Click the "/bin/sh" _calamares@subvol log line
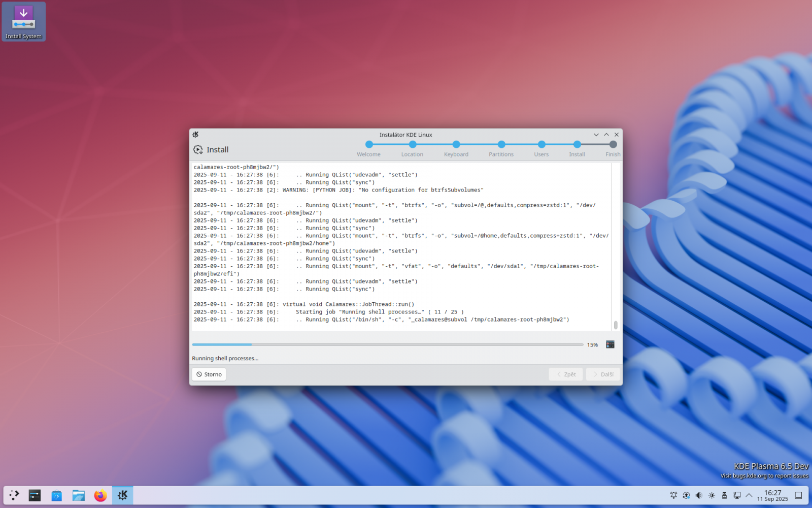The width and height of the screenshot is (812, 508). pos(381,320)
